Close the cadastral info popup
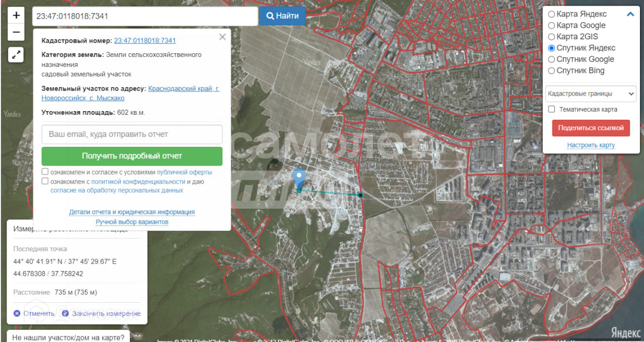 tap(222, 37)
